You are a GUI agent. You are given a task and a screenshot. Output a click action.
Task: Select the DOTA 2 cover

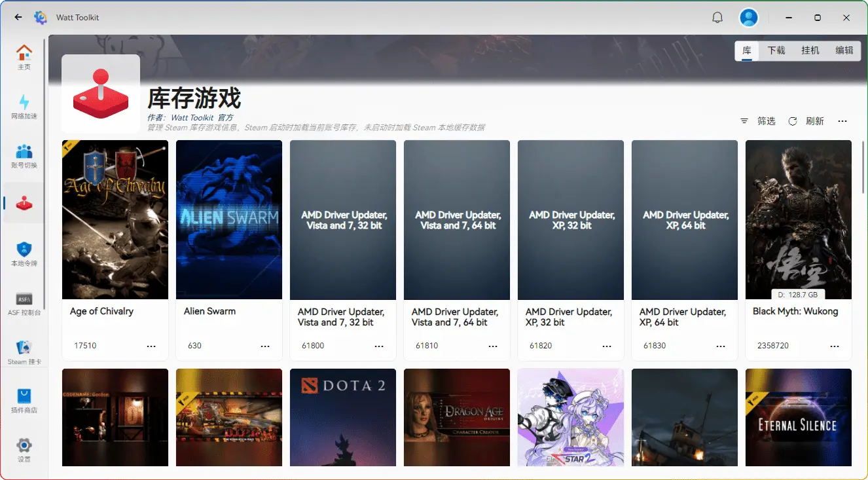point(343,418)
